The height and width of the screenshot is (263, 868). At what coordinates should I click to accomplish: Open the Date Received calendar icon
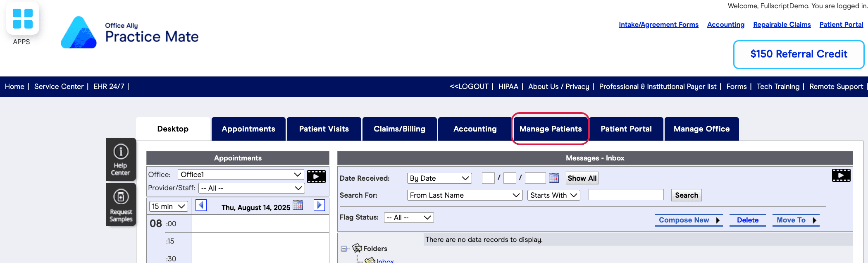(554, 178)
